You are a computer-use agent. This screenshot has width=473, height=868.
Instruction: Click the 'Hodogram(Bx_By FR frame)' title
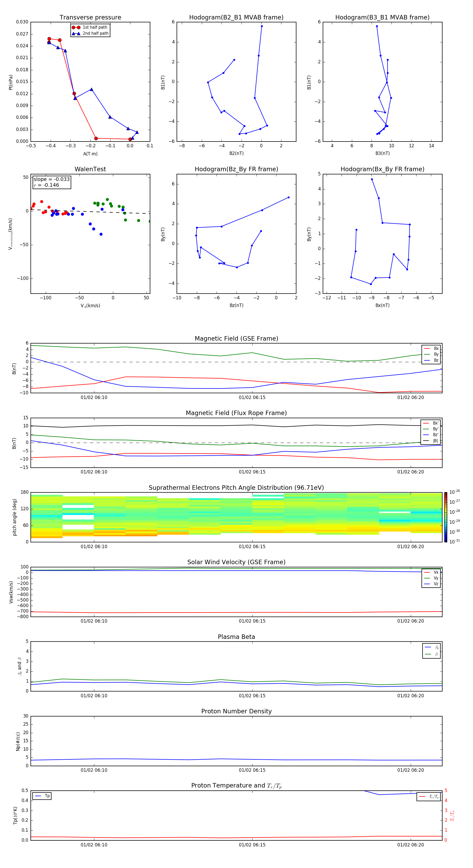(382, 169)
